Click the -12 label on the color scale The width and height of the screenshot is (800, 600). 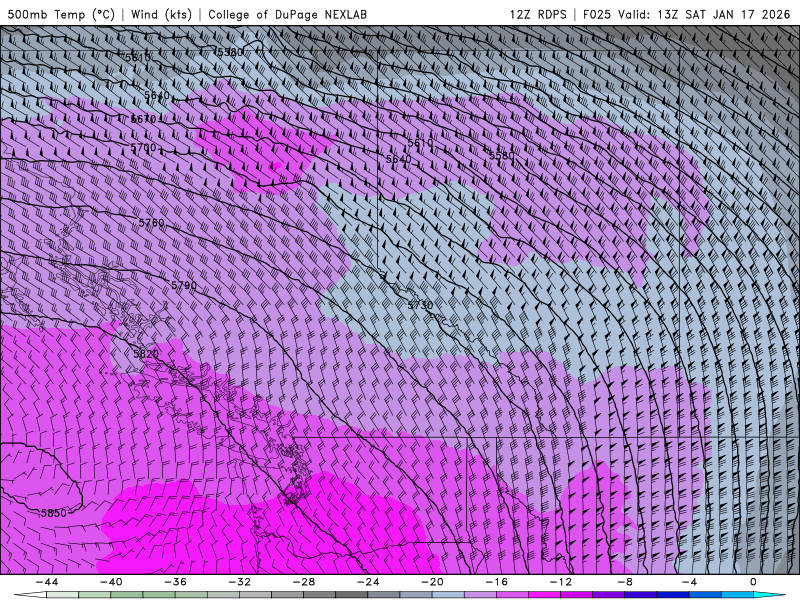point(561,582)
